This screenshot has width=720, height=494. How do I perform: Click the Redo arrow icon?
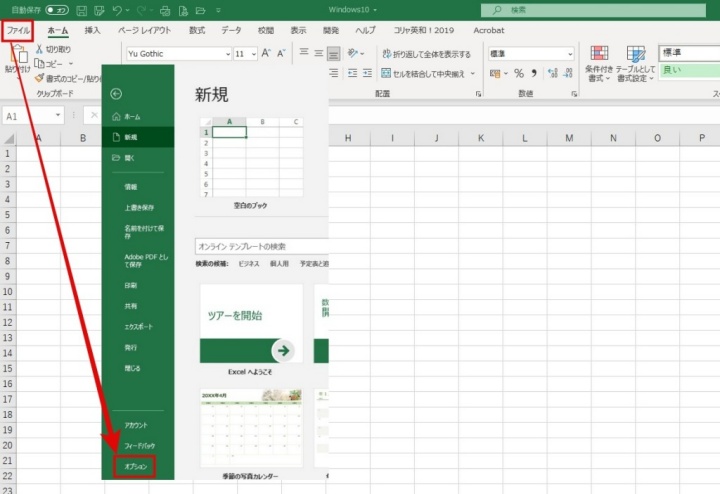tap(141, 10)
